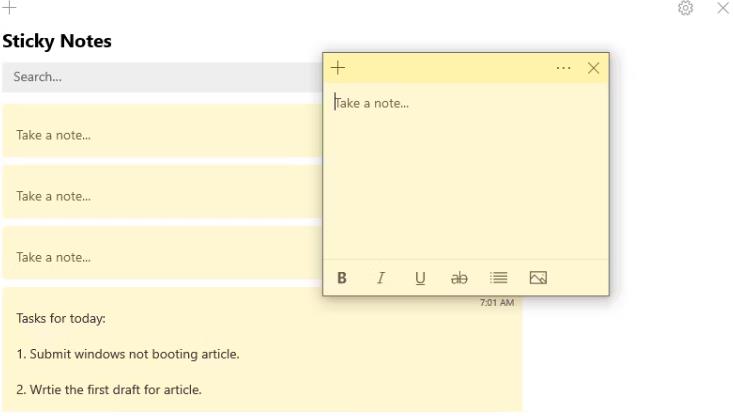This screenshot has height=416, width=733.
Task: Toggle bold formatting in the note
Action: click(342, 278)
